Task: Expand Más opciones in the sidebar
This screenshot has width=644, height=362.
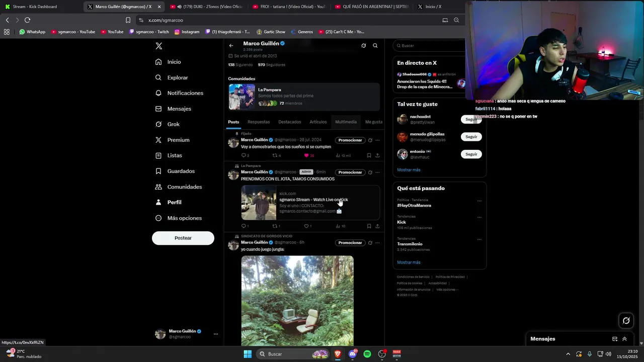Action: point(179,218)
